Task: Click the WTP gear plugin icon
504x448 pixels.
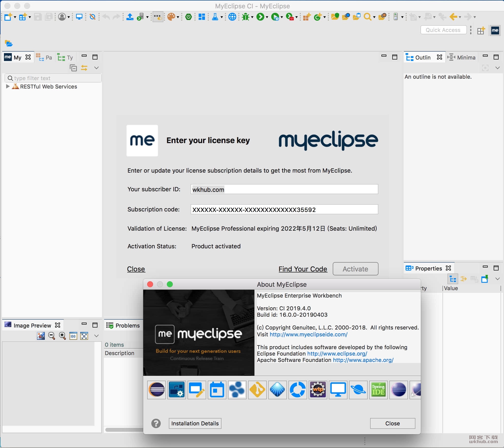Action: (318, 390)
